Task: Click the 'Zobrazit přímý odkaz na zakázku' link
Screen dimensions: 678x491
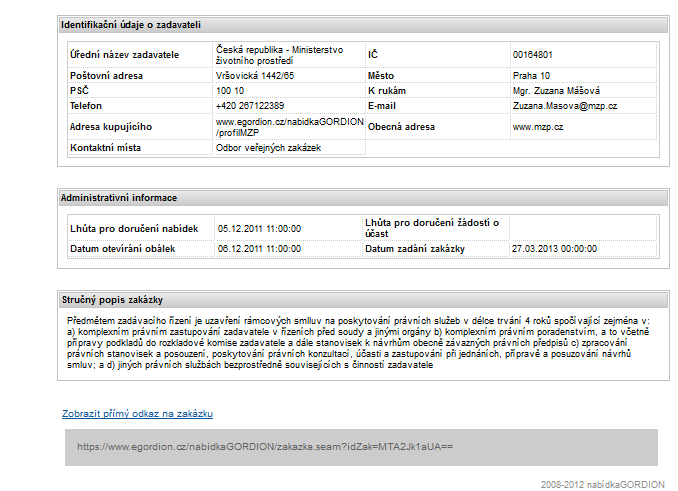Action: [137, 413]
